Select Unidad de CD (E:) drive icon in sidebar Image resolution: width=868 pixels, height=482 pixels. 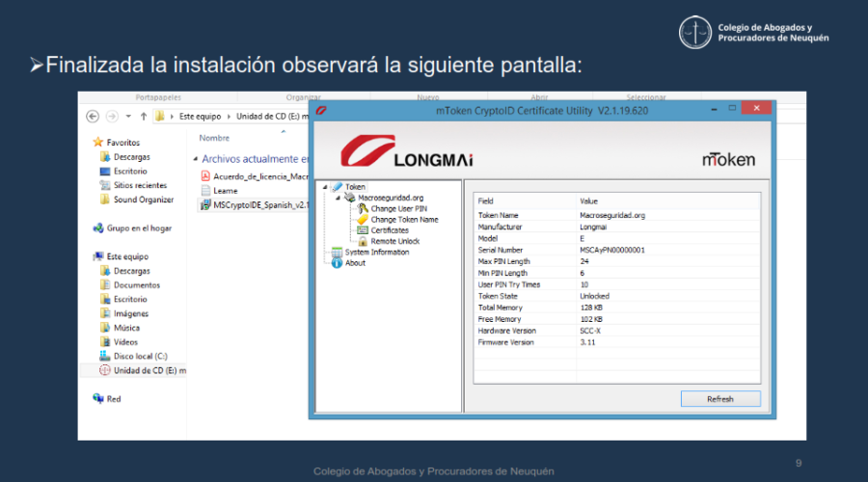pos(104,370)
